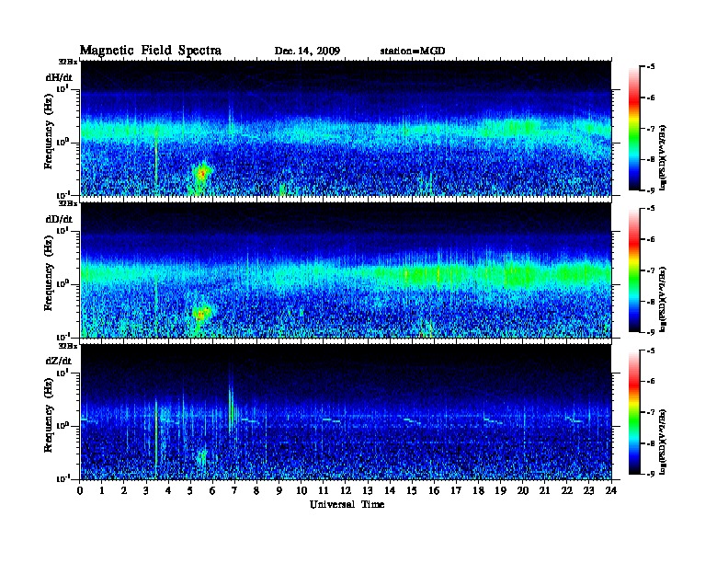The width and height of the screenshot is (728, 563).
Task: Click the "Magnetic Field Spectra" title
Action: tap(151, 51)
